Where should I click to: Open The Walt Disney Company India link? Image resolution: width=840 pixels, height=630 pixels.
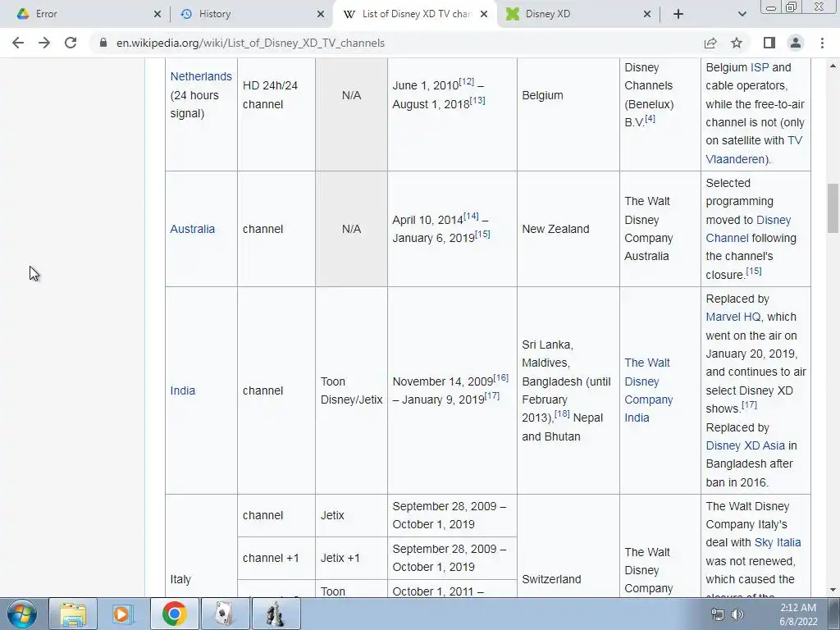[648, 390]
